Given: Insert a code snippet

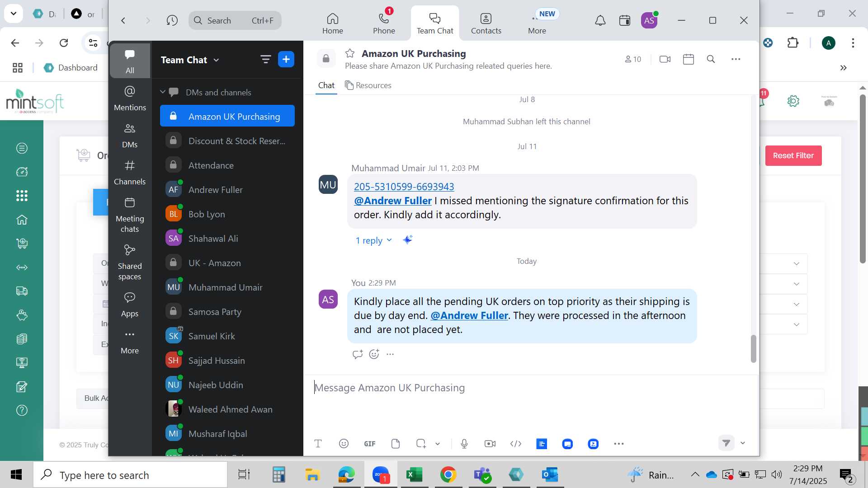Looking at the screenshot, I should (x=516, y=444).
